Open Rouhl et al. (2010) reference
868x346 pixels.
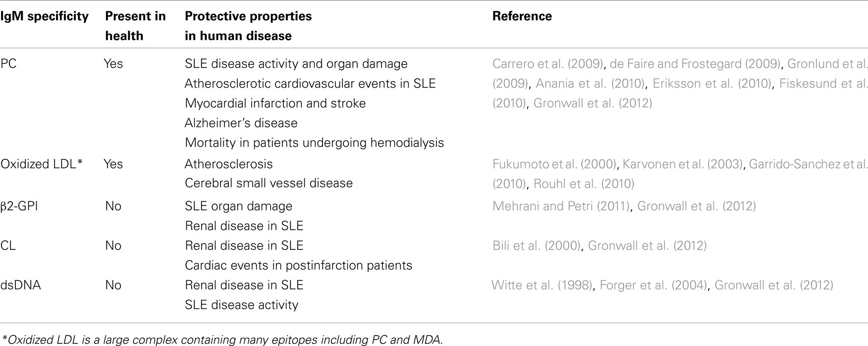pyautogui.click(x=584, y=184)
